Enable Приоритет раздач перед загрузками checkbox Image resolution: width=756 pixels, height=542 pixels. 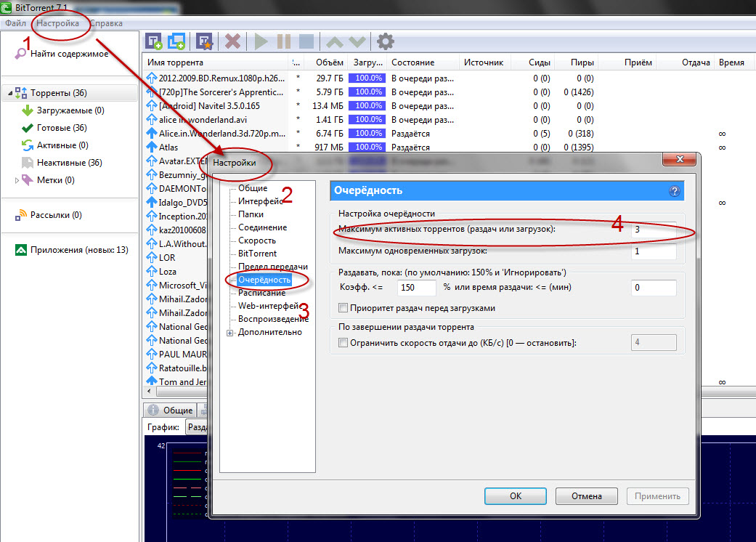pyautogui.click(x=344, y=307)
